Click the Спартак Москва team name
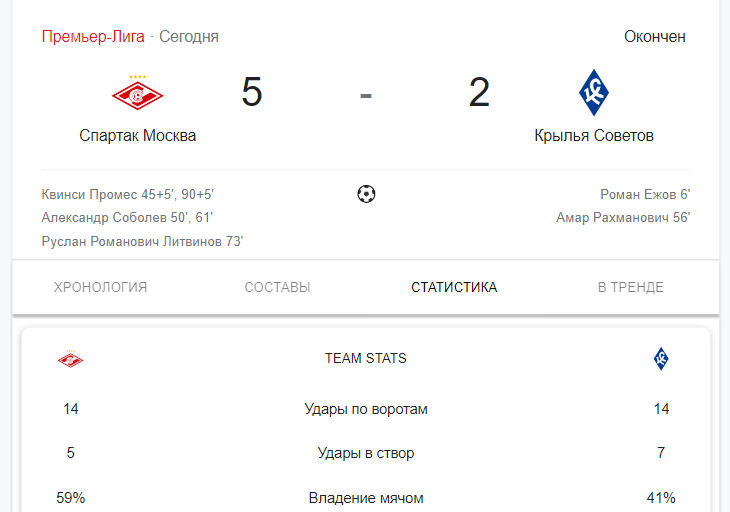The width and height of the screenshot is (730, 512). click(137, 135)
